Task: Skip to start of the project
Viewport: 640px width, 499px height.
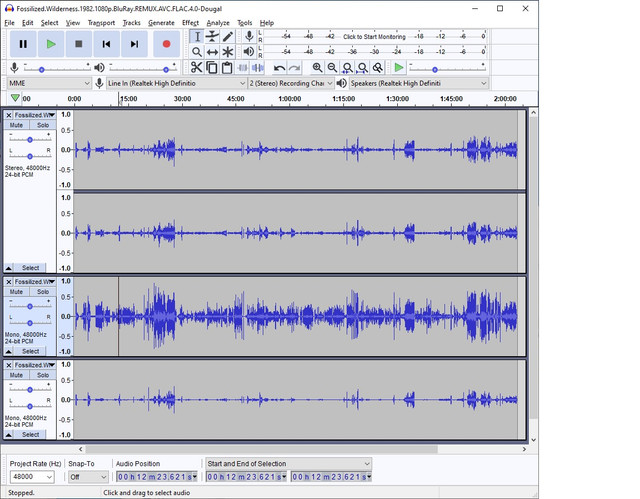Action: pyautogui.click(x=106, y=44)
